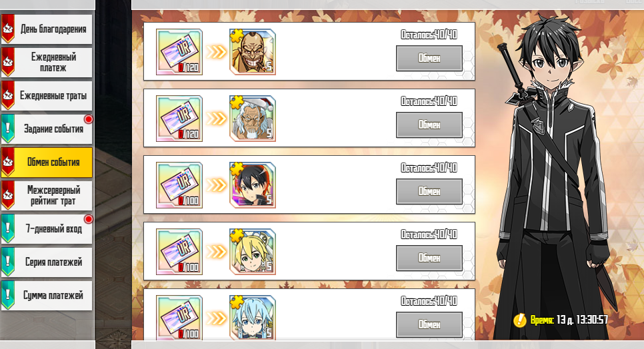Click the bald mustached character reward icon
This screenshot has width=644, height=349.
(x=252, y=52)
